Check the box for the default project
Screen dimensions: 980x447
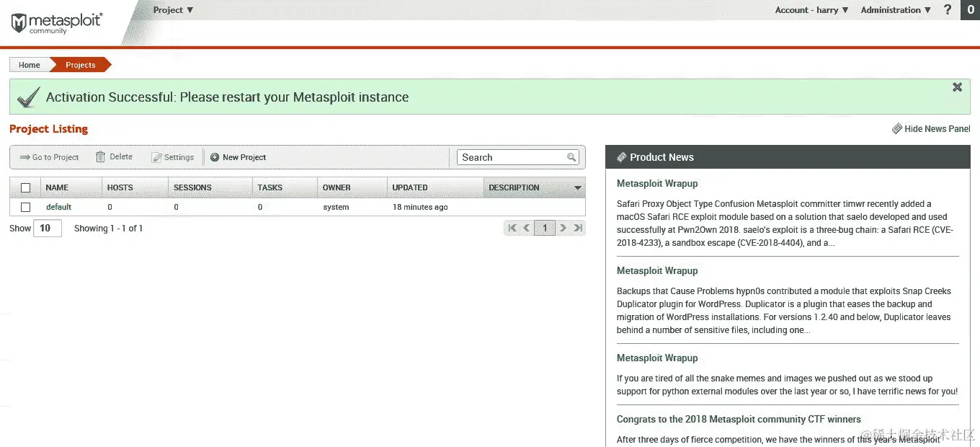coord(26,207)
